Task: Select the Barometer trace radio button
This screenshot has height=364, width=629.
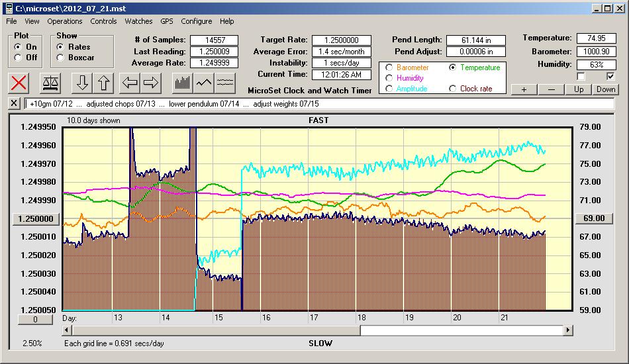Action: (x=389, y=68)
